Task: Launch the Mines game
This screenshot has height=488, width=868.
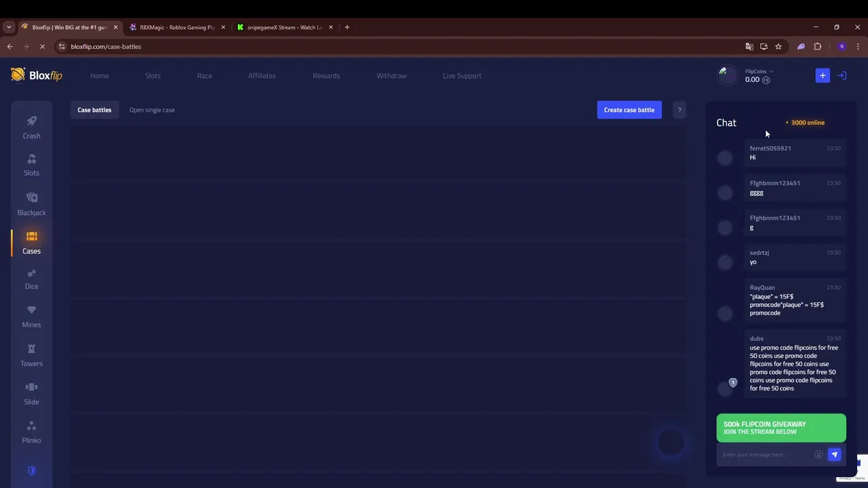Action: tap(31, 317)
